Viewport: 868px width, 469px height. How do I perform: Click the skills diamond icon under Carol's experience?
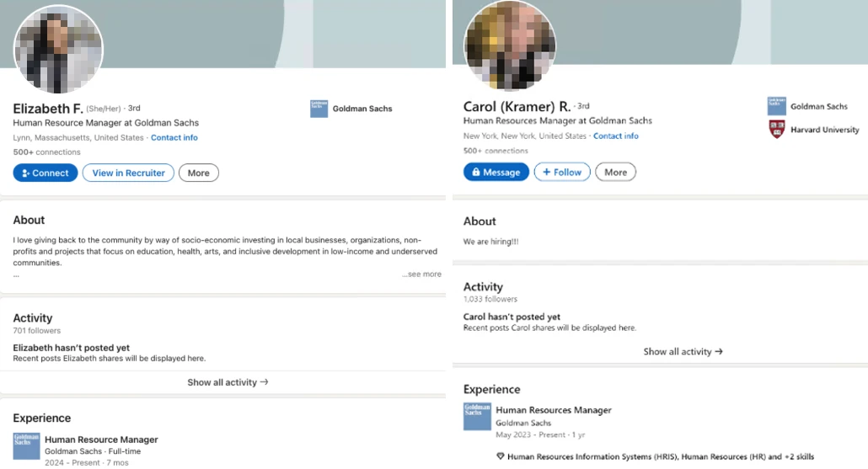501,456
